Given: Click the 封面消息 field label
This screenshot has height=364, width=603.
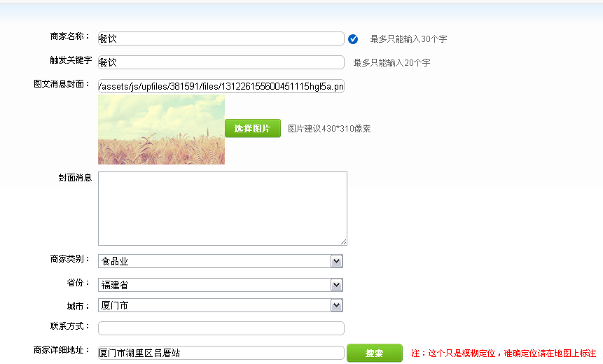Looking at the screenshot, I should [74, 178].
